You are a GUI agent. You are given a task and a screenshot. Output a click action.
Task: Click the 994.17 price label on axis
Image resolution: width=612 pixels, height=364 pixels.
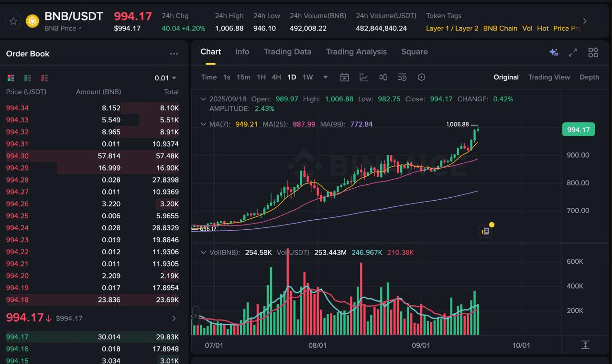[579, 129]
